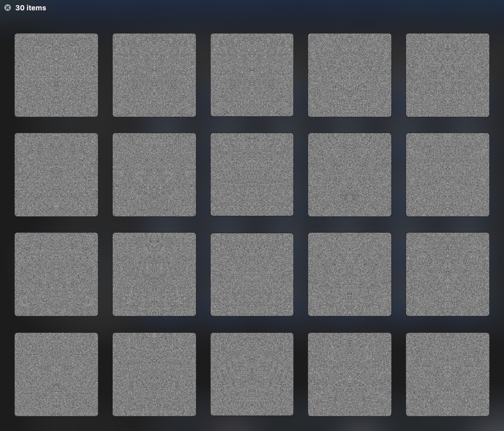Open the fourth thumbnail in the third row

(350, 274)
